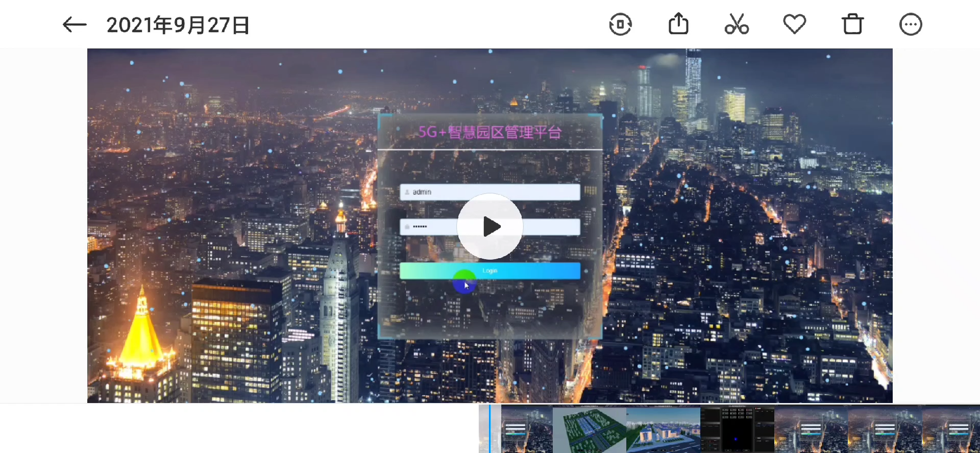980x453 pixels.
Task: Click the admin username field
Action: click(490, 192)
